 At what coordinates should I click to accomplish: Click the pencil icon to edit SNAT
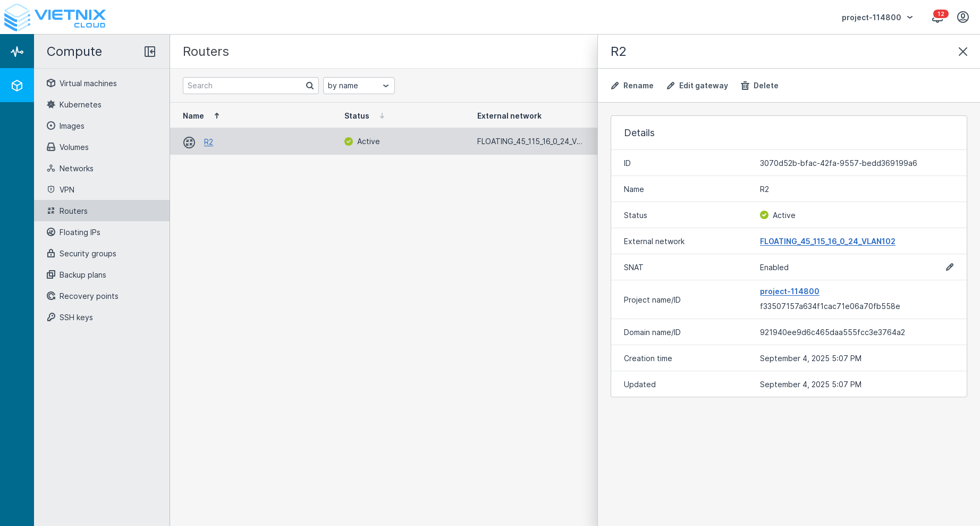point(949,267)
